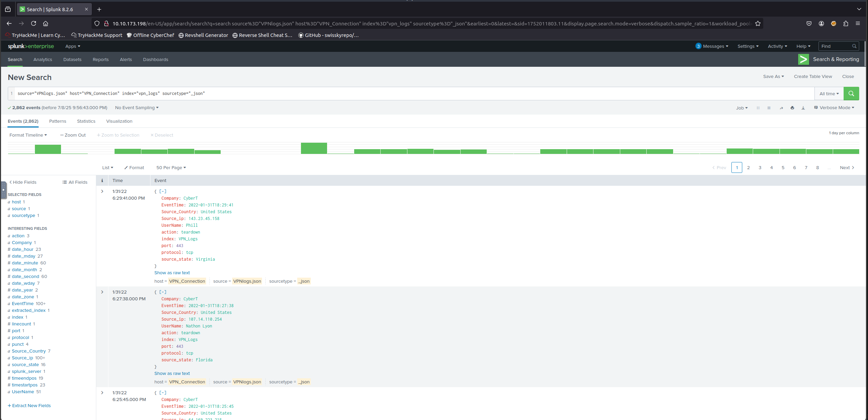Open the All time range picker

point(829,94)
